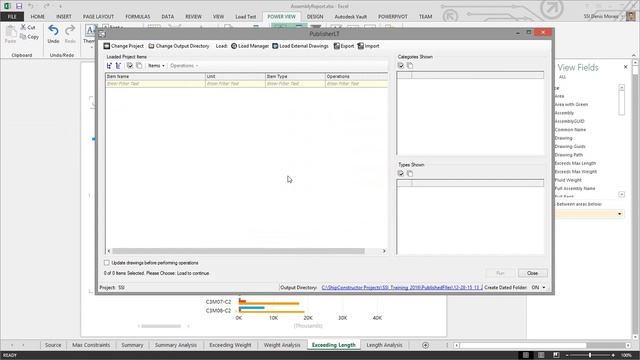The height and width of the screenshot is (360, 640).
Task: Close the View Fields pane
Action: point(625,67)
